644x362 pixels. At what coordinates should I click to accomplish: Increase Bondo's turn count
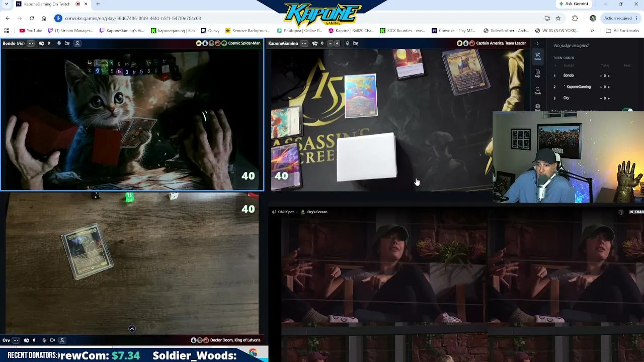[x=608, y=76]
